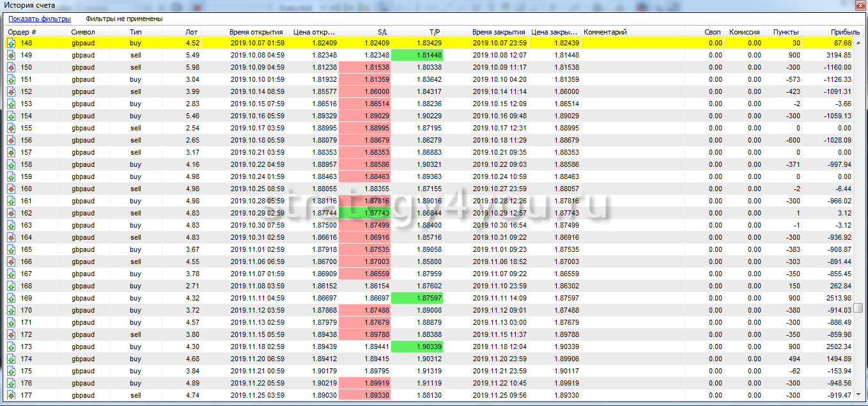Select the icon next to order 162

point(12,213)
